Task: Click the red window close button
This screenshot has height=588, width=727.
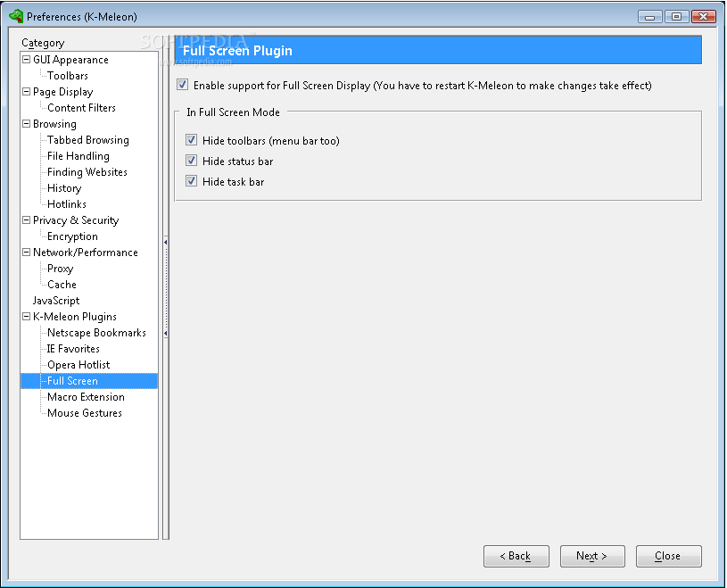Action: [x=703, y=17]
